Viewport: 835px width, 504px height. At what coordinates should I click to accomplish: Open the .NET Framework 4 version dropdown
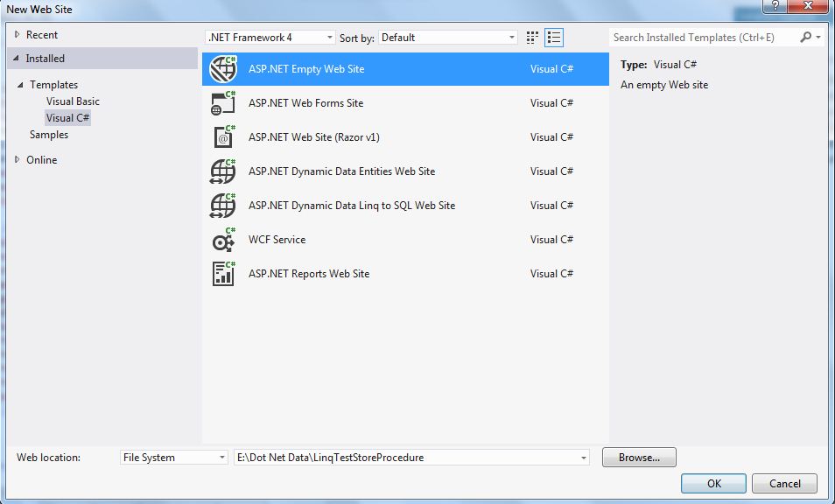tap(270, 38)
